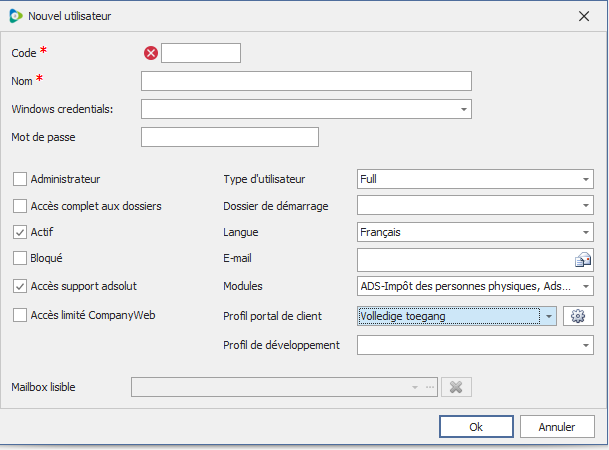This screenshot has width=609, height=450.
Task: Click the Mailbox lisible dropdown arrow
Action: (x=415, y=387)
